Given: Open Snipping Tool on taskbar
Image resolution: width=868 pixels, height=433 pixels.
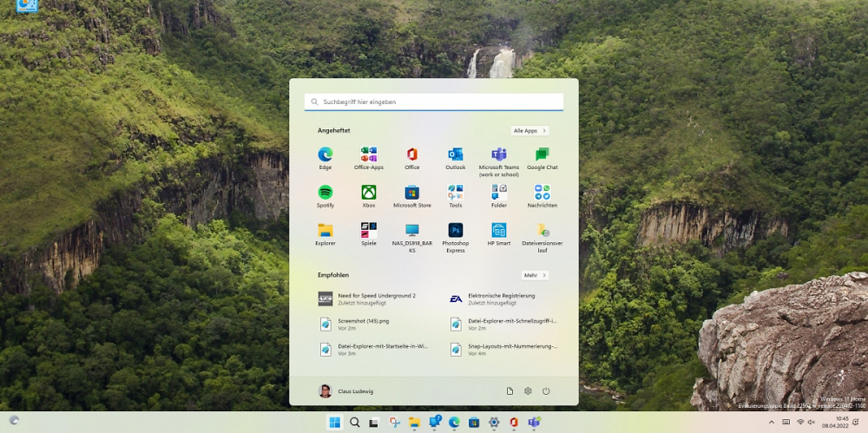Looking at the screenshot, I should tap(394, 423).
